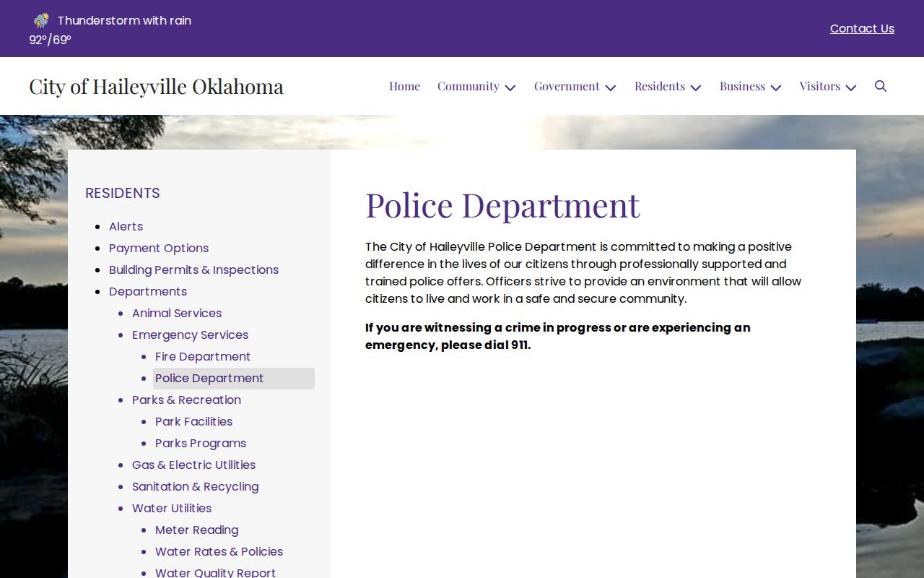924x578 pixels.
Task: Open the Residents menu label
Action: click(x=660, y=86)
